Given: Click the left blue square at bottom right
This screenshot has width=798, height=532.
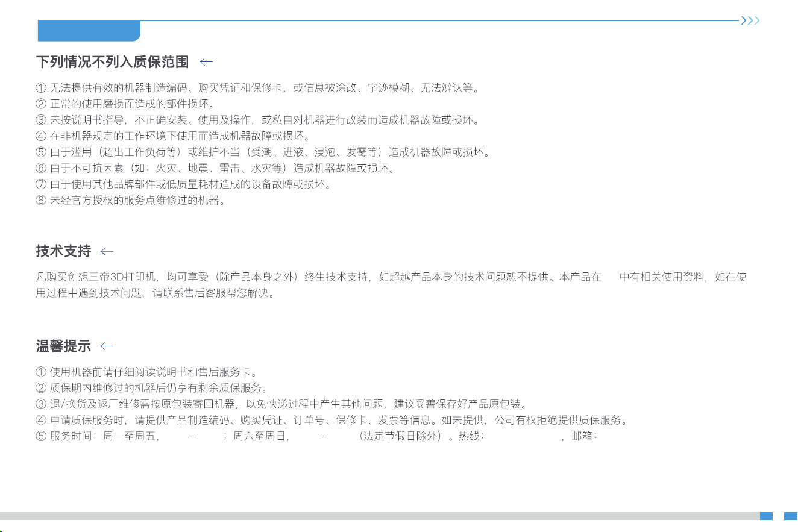Looking at the screenshot, I should [766, 516].
